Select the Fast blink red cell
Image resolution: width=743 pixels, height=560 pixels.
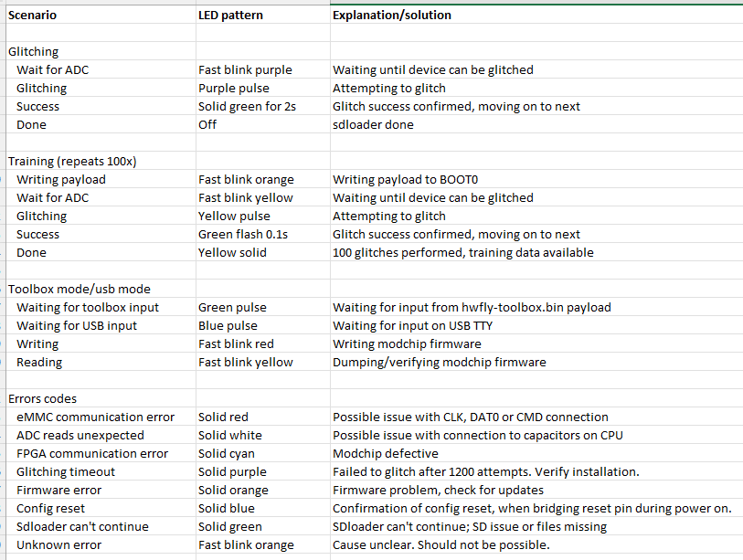(x=263, y=344)
